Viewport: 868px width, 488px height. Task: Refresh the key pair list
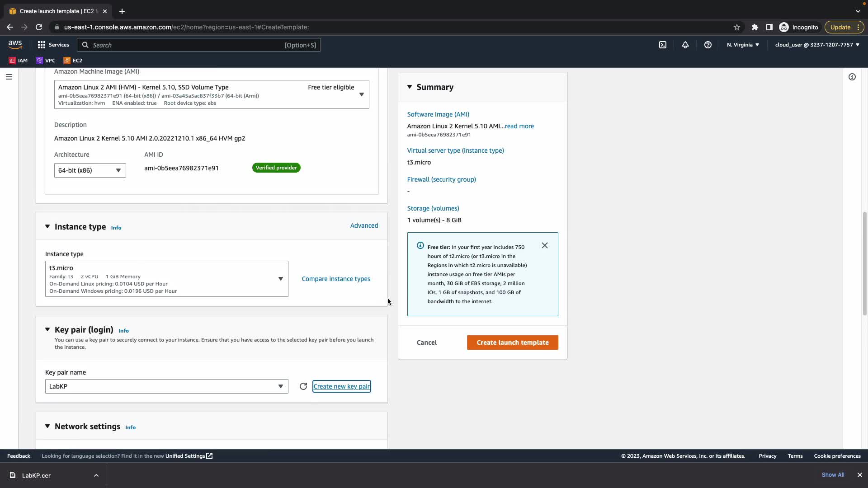(303, 386)
